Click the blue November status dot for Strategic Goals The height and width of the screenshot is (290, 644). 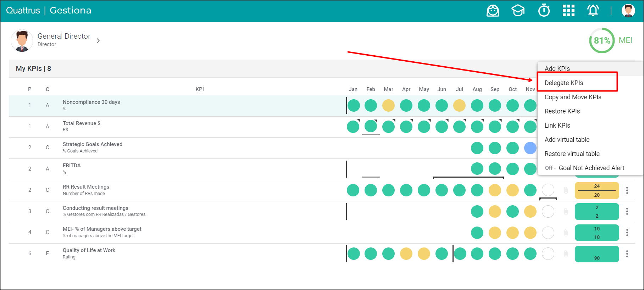point(530,148)
